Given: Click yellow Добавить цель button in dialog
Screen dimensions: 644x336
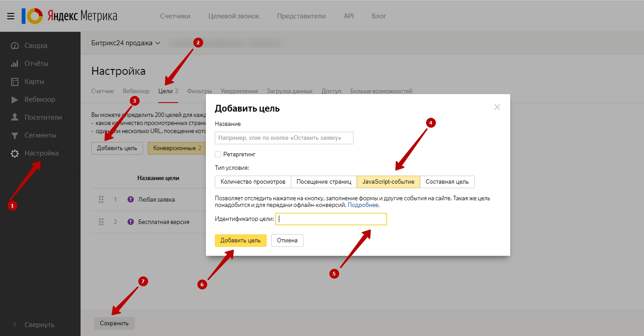Looking at the screenshot, I should tap(241, 241).
